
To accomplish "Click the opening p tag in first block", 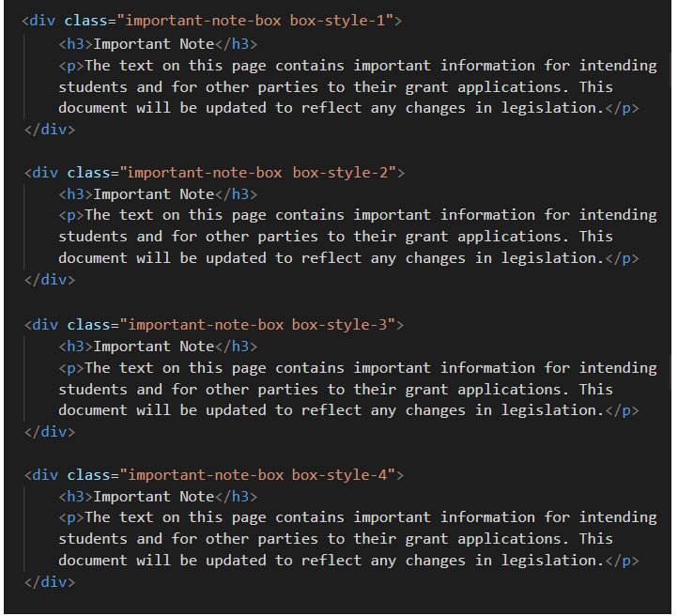I will coord(71,66).
